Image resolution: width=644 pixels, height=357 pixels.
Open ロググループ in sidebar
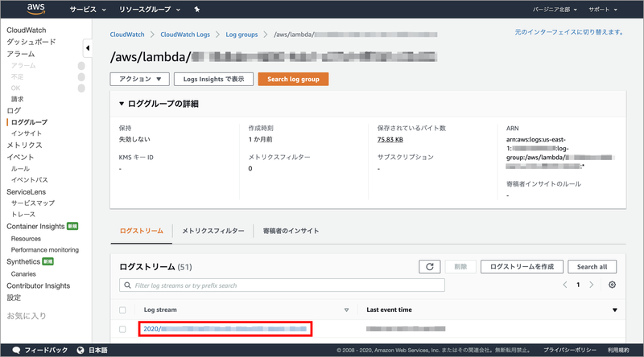[29, 122]
